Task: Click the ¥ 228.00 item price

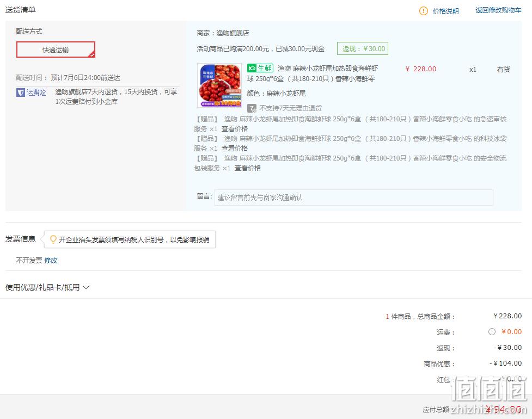Action: point(421,69)
